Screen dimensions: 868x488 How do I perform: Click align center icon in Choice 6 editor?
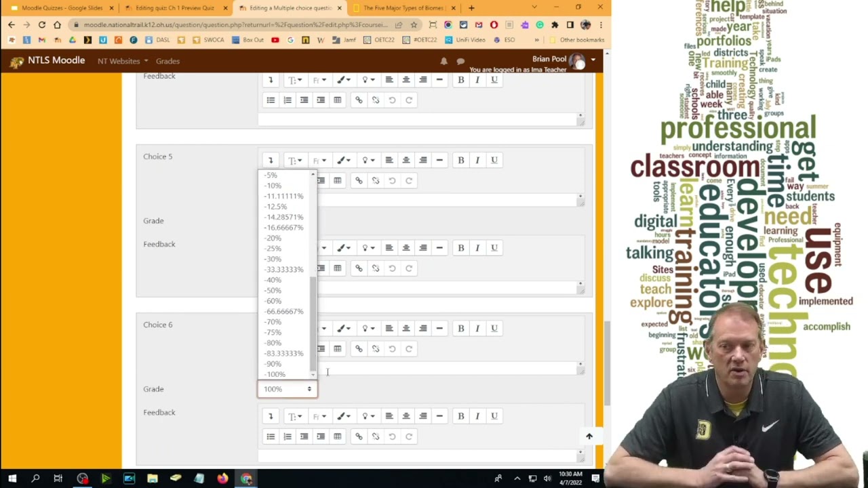coord(406,328)
